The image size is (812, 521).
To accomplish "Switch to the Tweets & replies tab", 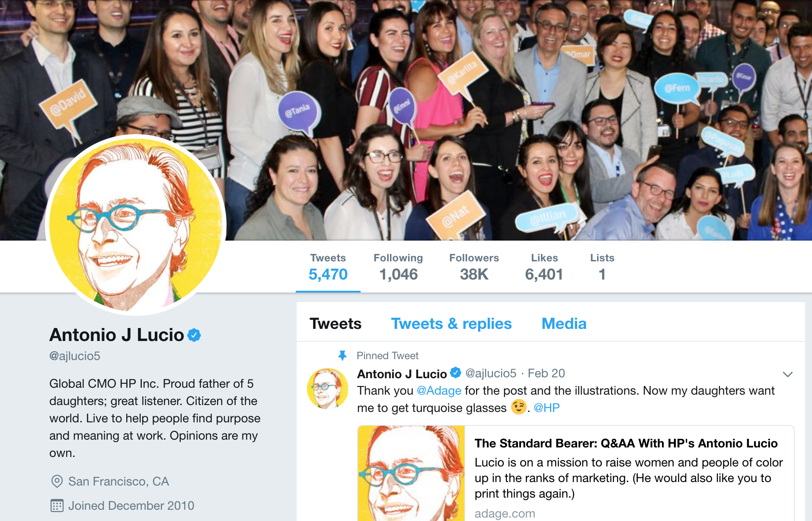I will coord(451,324).
